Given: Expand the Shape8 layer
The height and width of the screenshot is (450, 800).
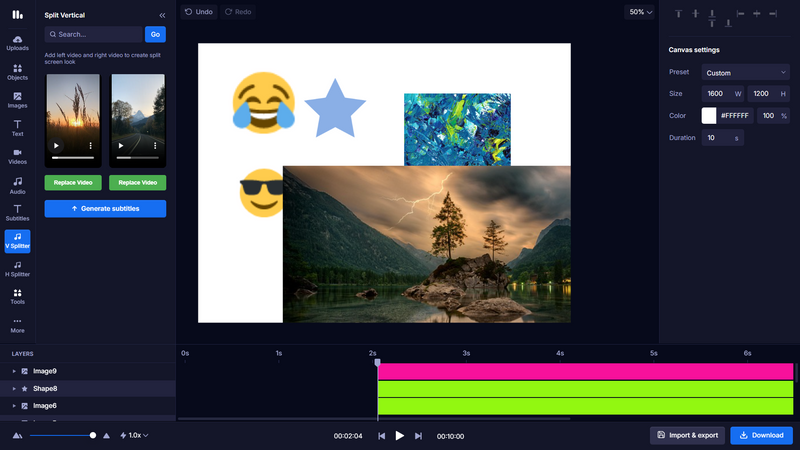Looking at the screenshot, I should click(14, 388).
